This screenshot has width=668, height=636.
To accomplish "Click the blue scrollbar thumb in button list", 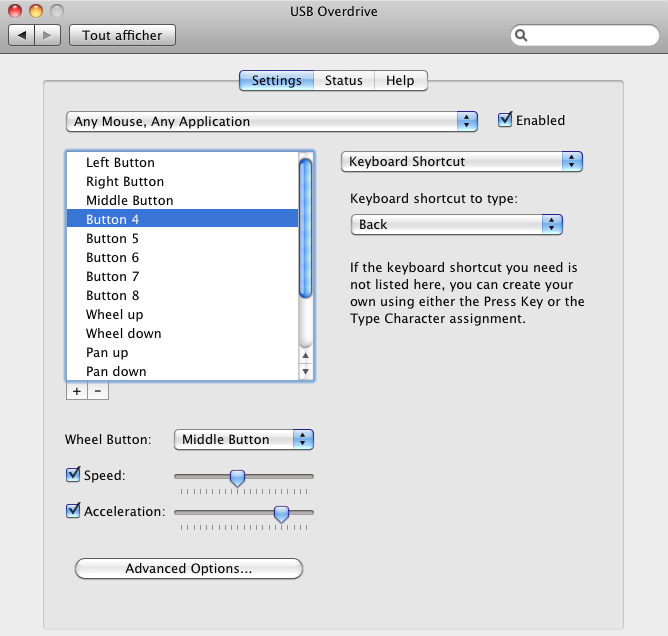I will pos(305,228).
